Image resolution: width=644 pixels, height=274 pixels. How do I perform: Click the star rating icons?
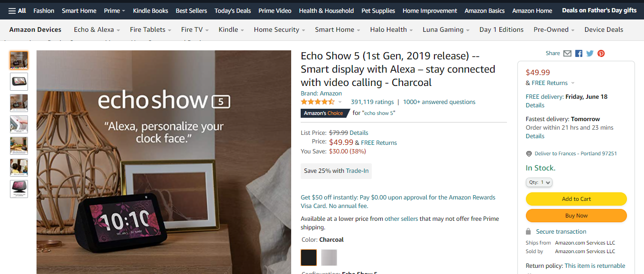point(318,102)
